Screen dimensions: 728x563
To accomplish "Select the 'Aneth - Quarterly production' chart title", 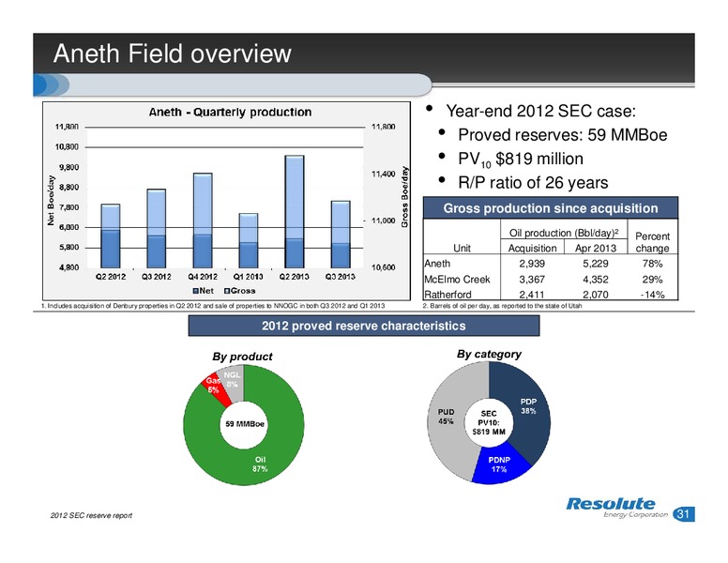I will pos(230,112).
